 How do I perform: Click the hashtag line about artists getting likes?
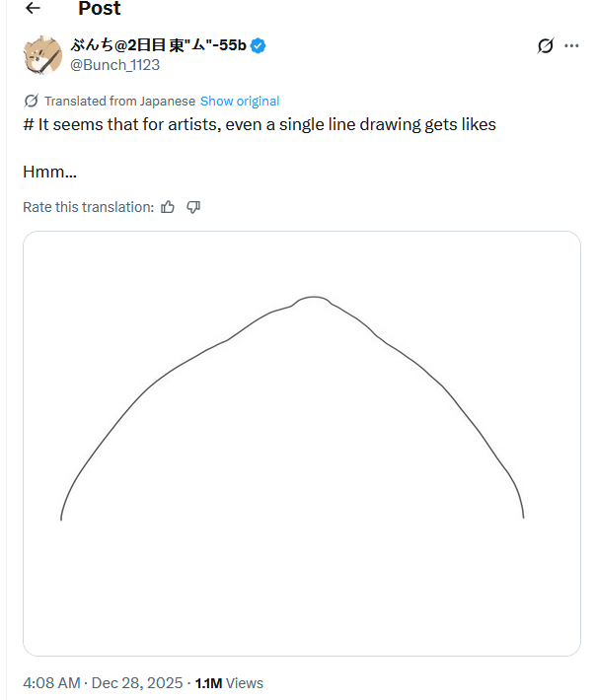tap(260, 124)
